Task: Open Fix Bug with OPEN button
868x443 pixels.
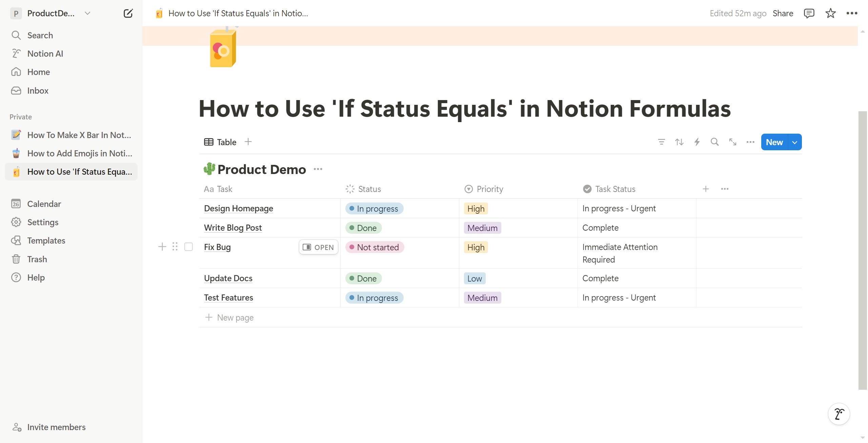Action: coord(318,247)
